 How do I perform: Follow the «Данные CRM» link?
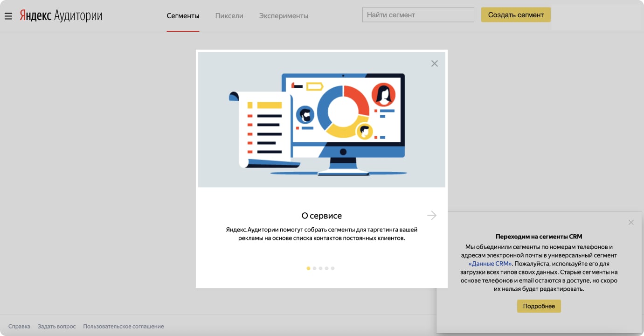click(490, 264)
